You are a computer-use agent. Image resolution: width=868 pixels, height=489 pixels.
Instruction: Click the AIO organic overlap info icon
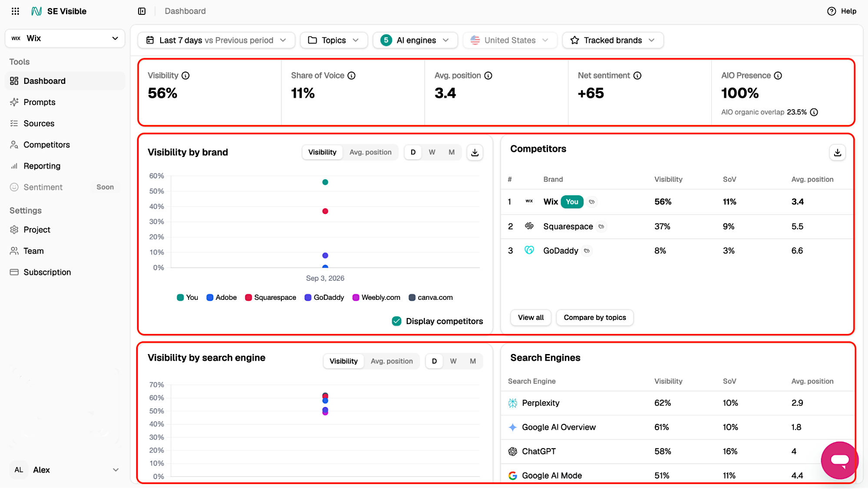click(x=814, y=112)
